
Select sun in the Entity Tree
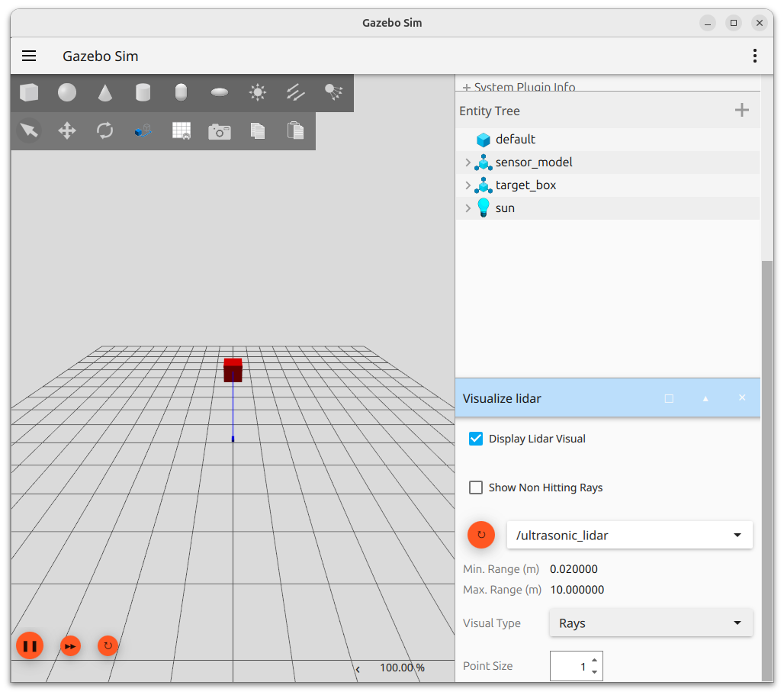505,208
